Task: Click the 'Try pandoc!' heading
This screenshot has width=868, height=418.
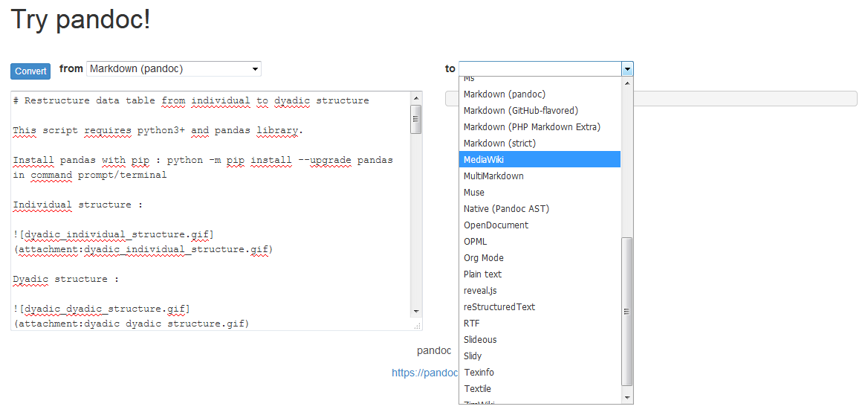Action: point(81,20)
